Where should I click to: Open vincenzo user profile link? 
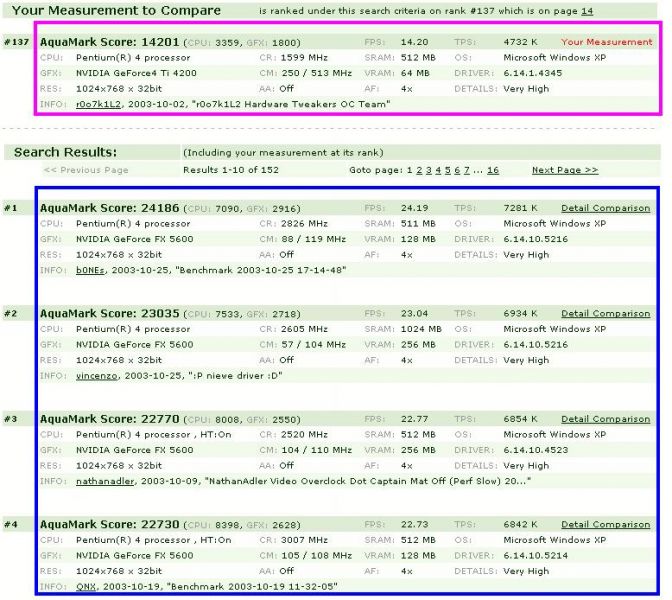pyautogui.click(x=96, y=376)
